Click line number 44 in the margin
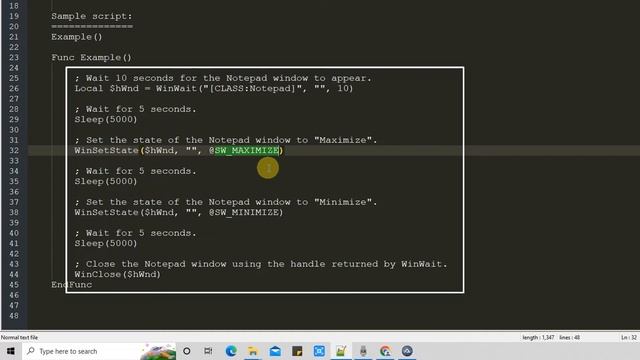This screenshot has height=360, width=640. click(14, 275)
